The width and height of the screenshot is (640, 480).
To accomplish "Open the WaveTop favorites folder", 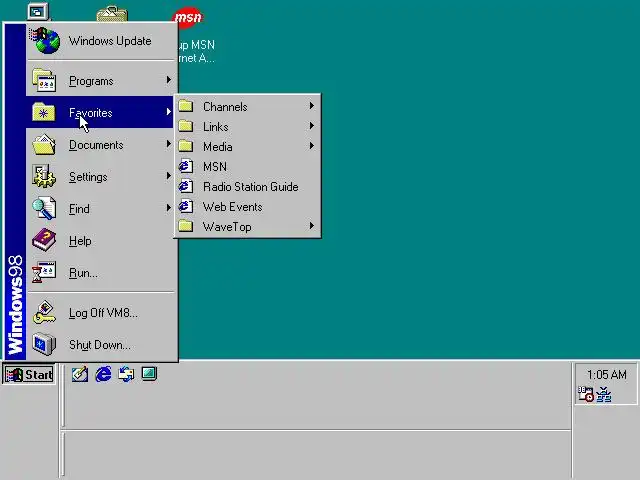I will (247, 227).
